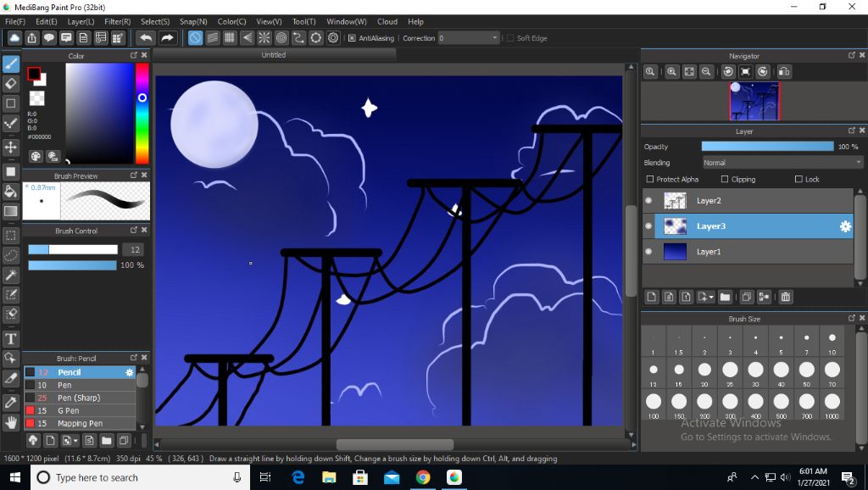Create a new layer with the blank page icon
Image resolution: width=868 pixels, height=490 pixels.
coord(652,298)
